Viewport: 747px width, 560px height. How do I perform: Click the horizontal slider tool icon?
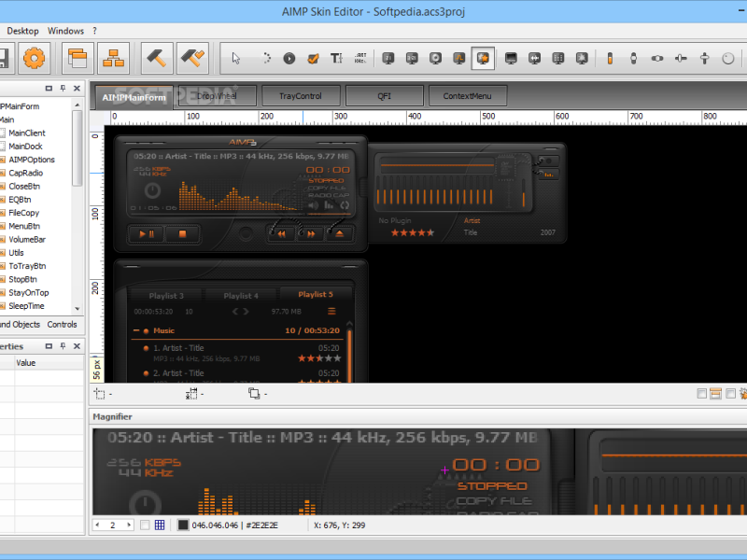click(x=657, y=59)
